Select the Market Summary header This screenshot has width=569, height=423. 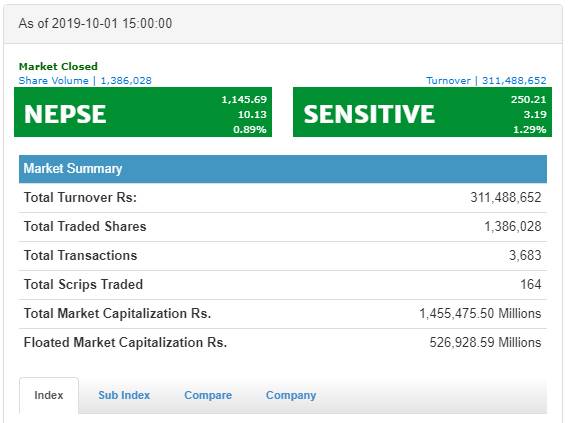283,169
